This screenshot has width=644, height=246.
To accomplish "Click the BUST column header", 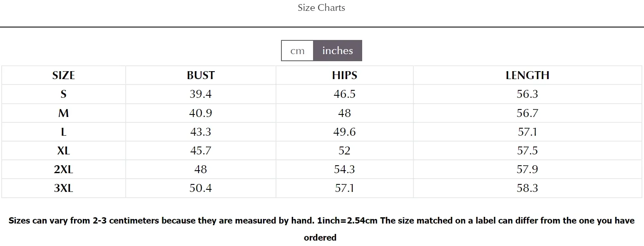I will (201, 75).
